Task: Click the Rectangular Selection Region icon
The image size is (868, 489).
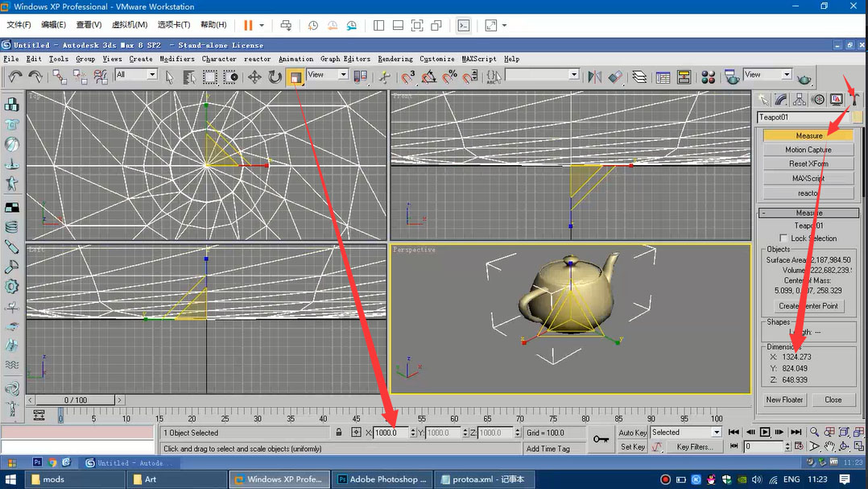Action: click(x=210, y=77)
